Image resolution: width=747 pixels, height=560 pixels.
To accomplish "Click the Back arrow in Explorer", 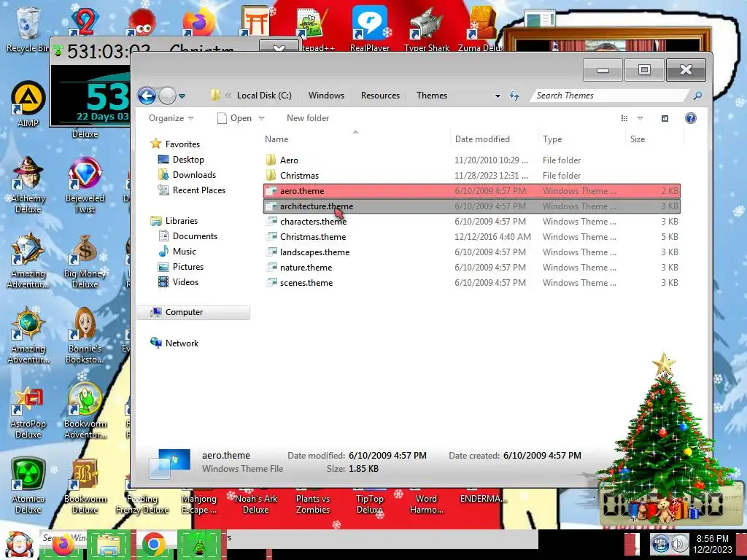I will [147, 96].
